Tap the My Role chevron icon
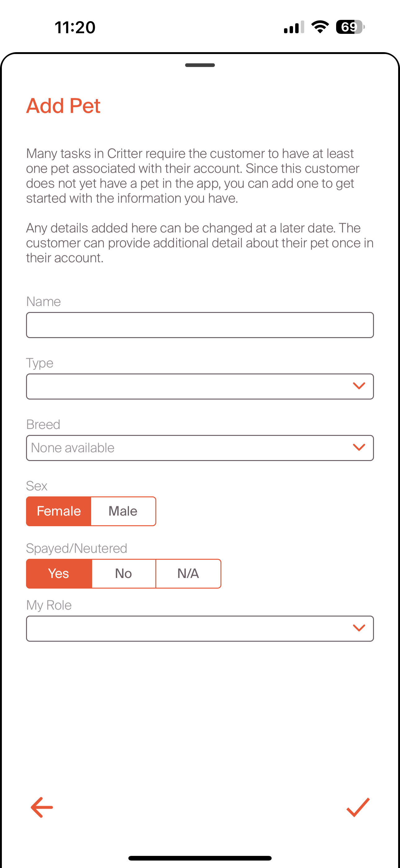 (x=358, y=628)
